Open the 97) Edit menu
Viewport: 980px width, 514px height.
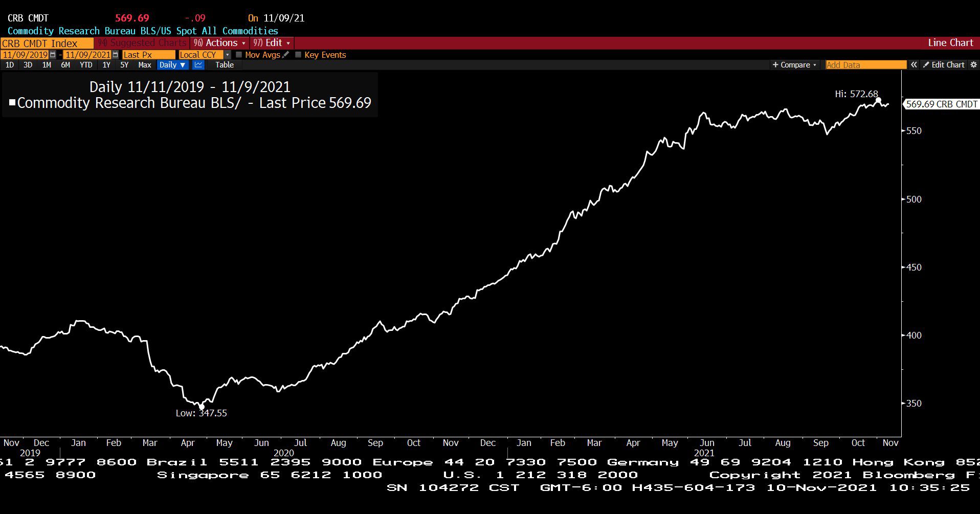pos(272,43)
